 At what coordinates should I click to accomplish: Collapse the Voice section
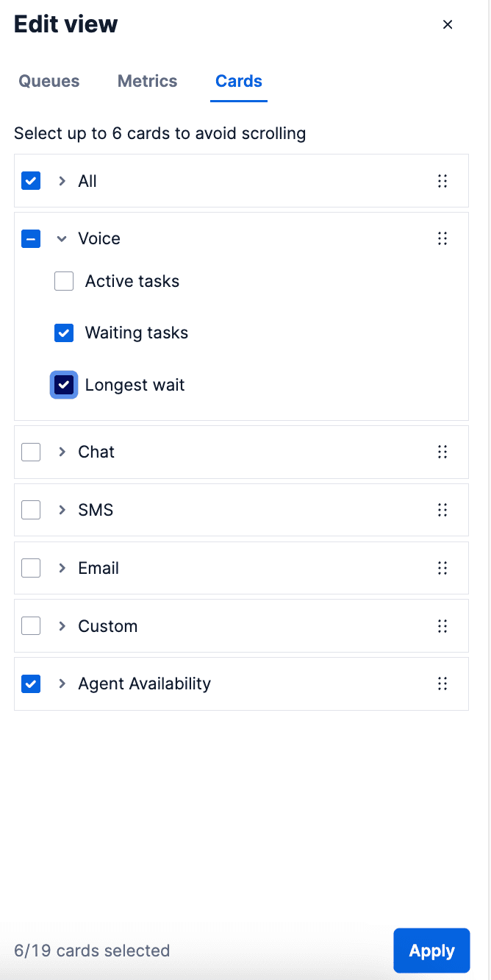point(61,238)
